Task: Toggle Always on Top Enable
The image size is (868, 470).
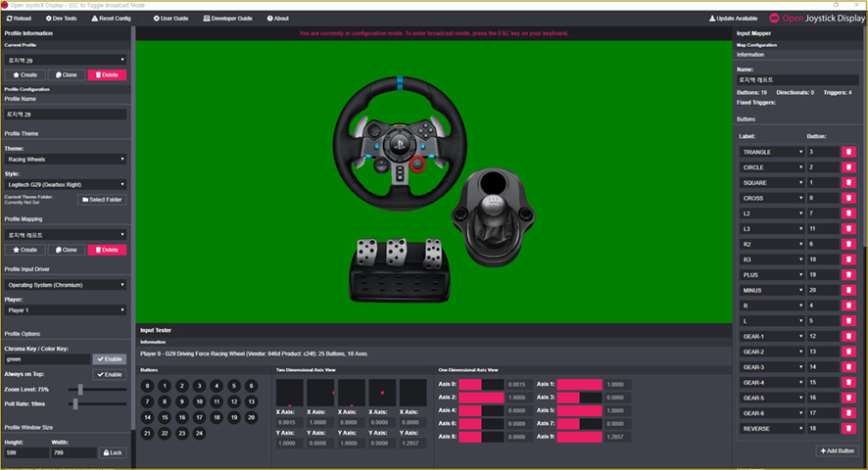Action: (110, 375)
